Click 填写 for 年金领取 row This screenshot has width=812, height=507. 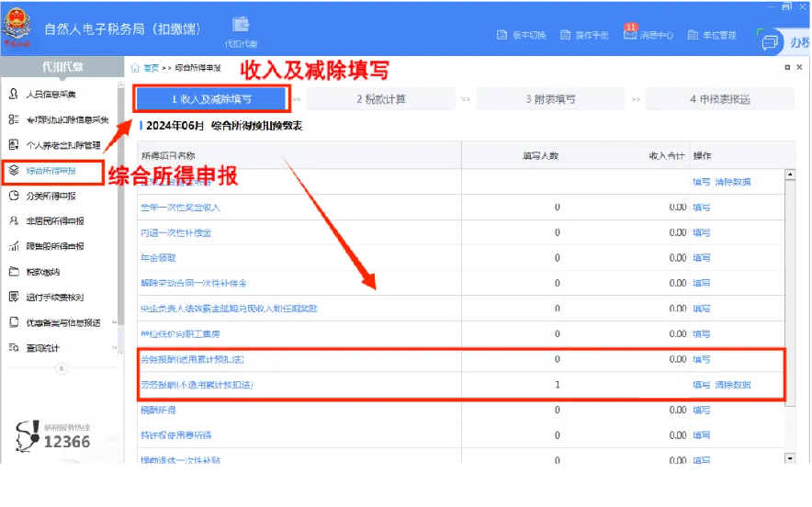pos(701,257)
